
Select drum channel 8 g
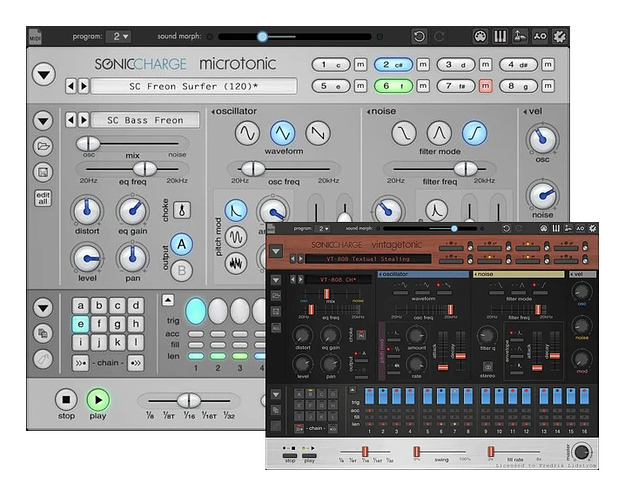(518, 86)
